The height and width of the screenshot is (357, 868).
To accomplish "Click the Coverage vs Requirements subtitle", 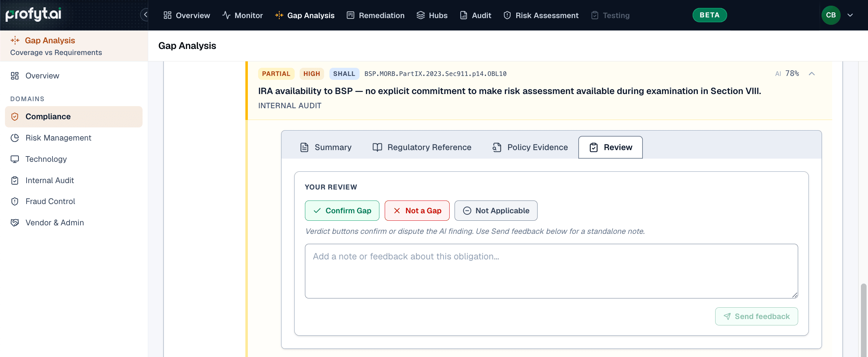I will click(x=56, y=53).
